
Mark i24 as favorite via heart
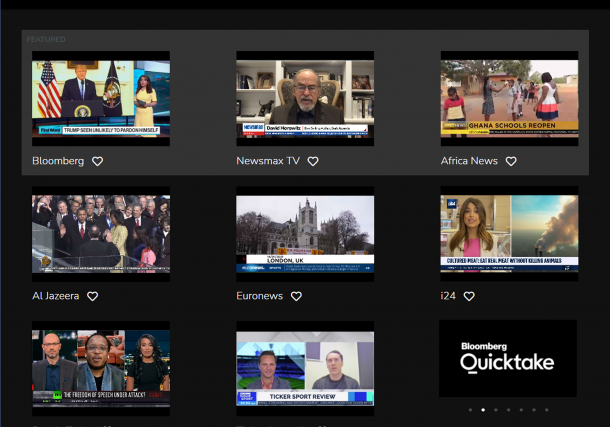(469, 296)
